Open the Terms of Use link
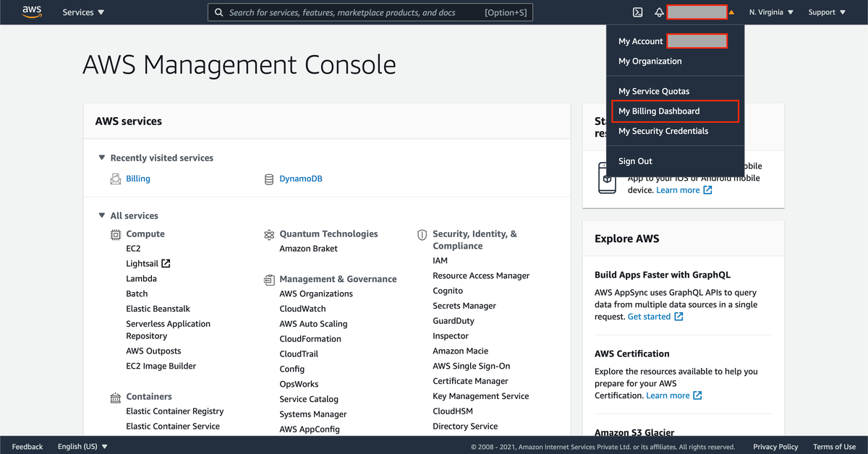868x454 pixels. tap(834, 447)
